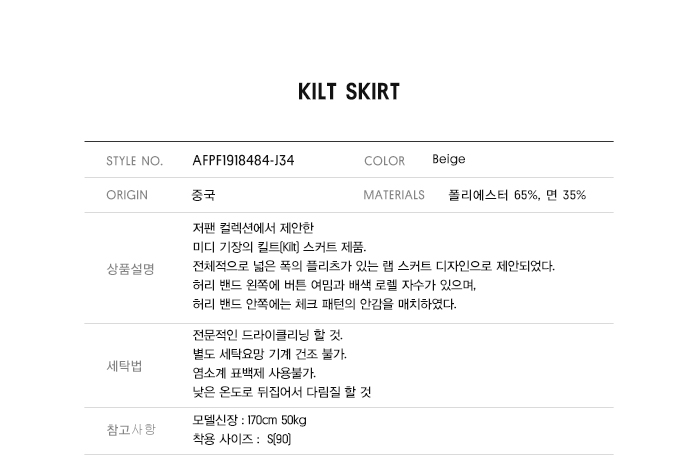This screenshot has height=470, width=700.
Task: Click the KILT SKIRT product title
Action: pyautogui.click(x=349, y=92)
